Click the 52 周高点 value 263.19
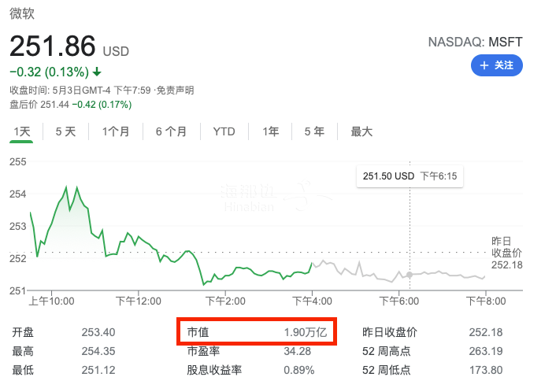 (486, 351)
